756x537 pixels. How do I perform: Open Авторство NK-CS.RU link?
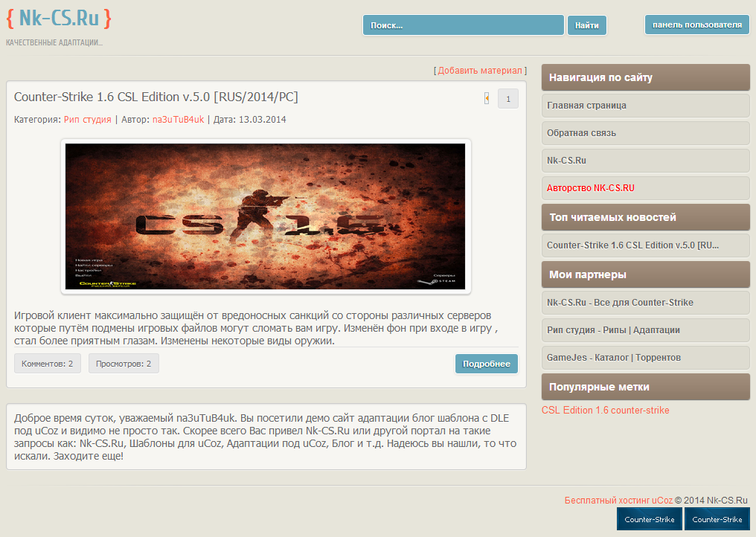tap(646, 187)
